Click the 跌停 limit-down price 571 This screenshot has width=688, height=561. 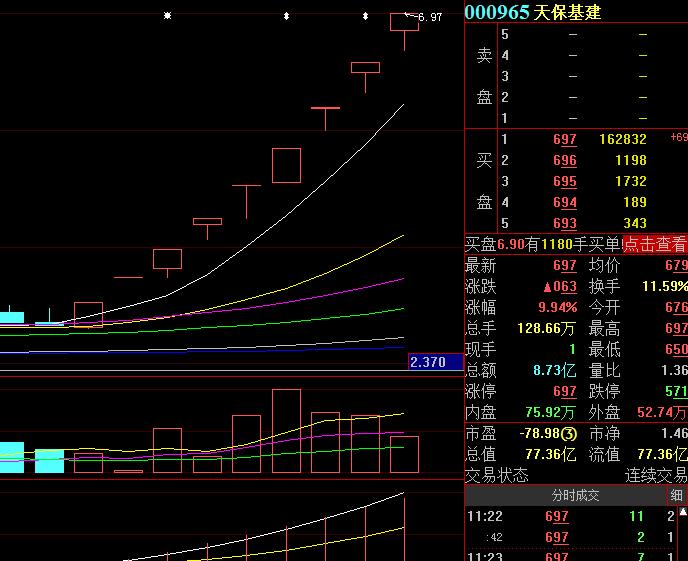click(676, 391)
